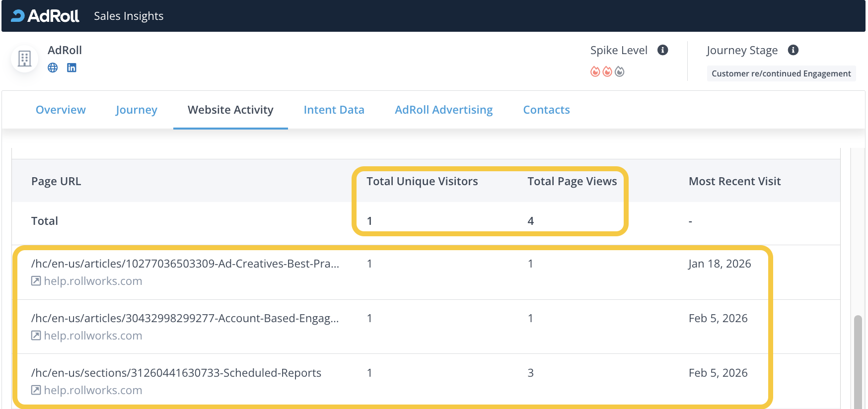Click Feb 5, 2026 in Scheduled-Reports row
Image resolution: width=868 pixels, height=409 pixels.
(x=718, y=373)
